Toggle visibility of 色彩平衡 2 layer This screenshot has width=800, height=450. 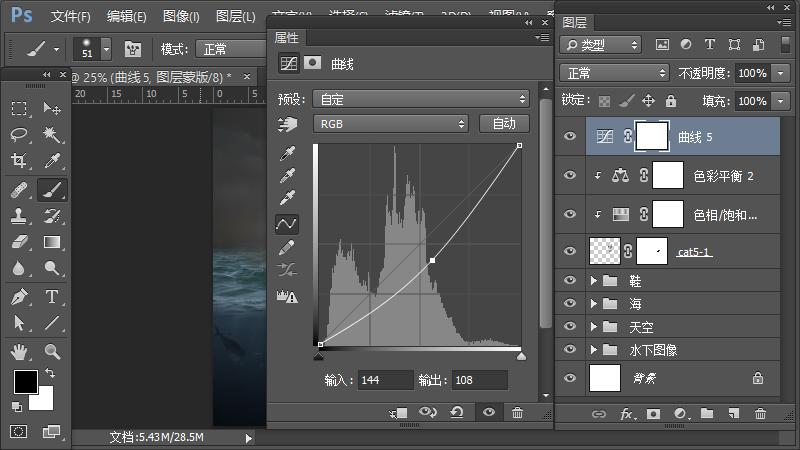[570, 175]
